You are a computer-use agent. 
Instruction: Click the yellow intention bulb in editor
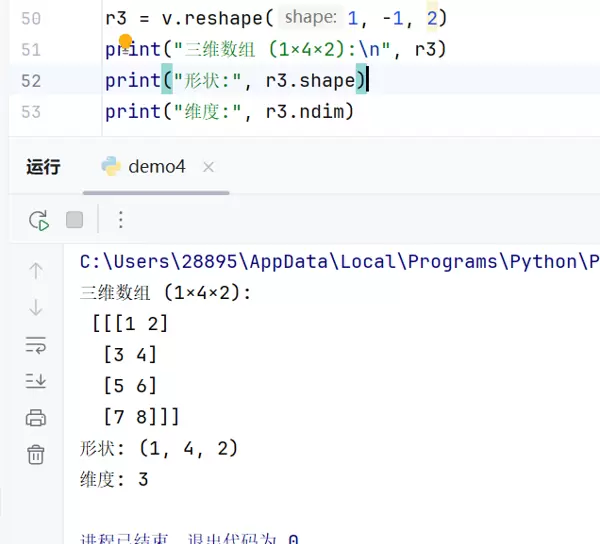pyautogui.click(x=126, y=41)
